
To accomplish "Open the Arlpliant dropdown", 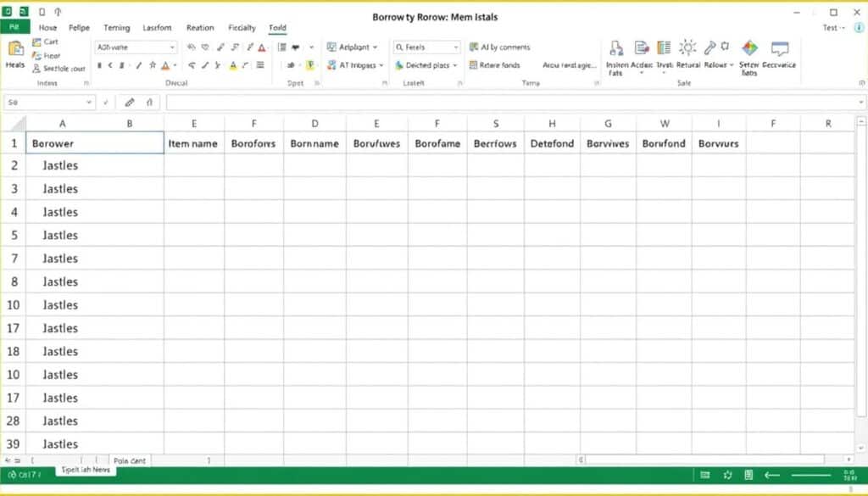I will pyautogui.click(x=375, y=47).
